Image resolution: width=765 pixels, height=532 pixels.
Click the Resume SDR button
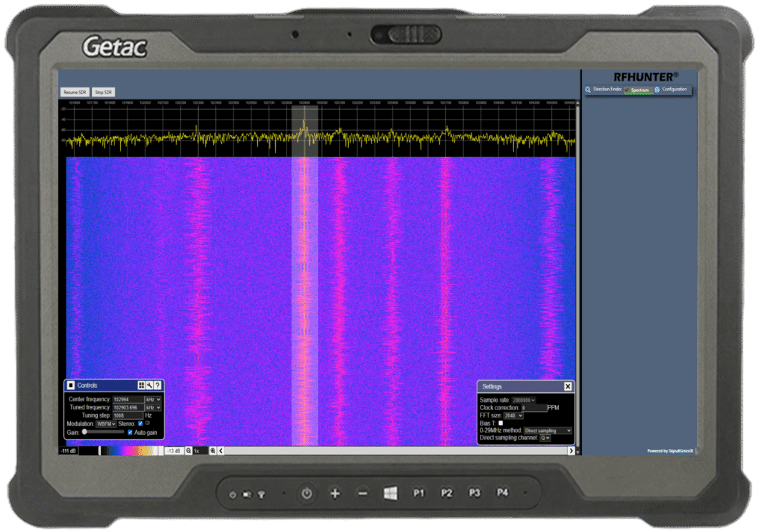[x=75, y=92]
